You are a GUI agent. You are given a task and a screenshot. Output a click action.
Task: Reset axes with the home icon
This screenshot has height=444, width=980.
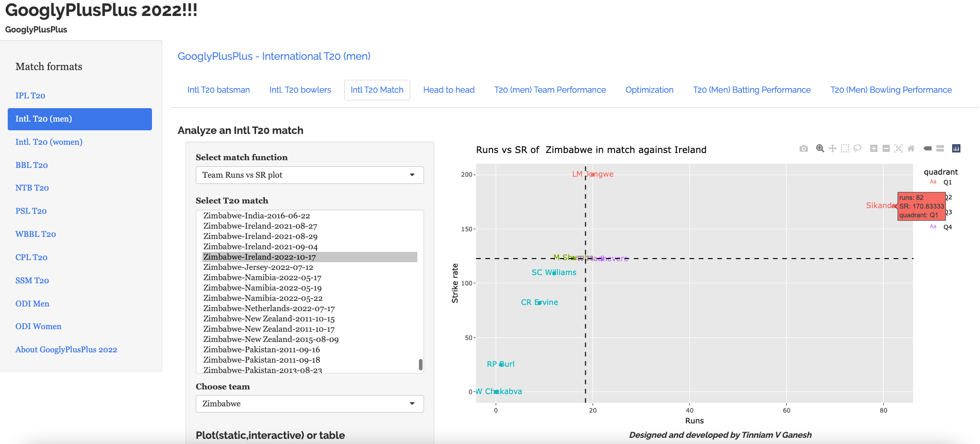tap(911, 149)
